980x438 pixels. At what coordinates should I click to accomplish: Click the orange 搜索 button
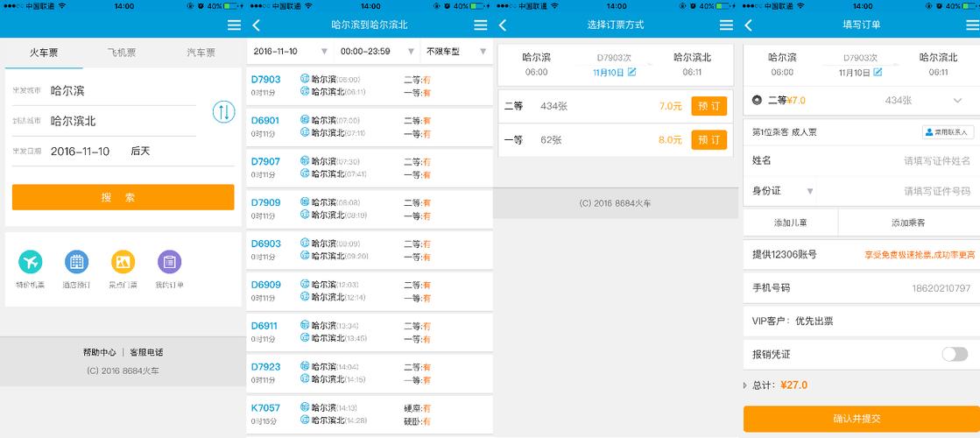click(123, 197)
